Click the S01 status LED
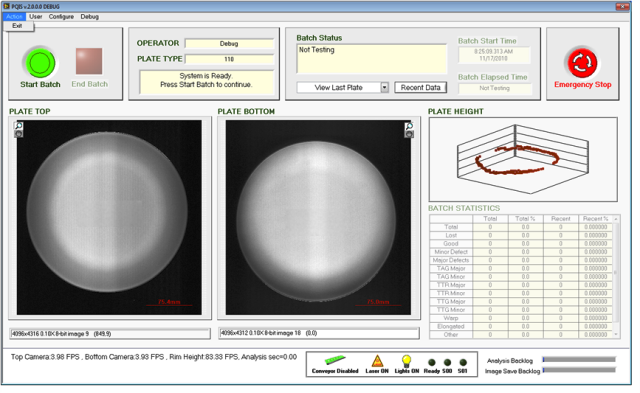The image size is (640, 393). pyautogui.click(x=462, y=362)
